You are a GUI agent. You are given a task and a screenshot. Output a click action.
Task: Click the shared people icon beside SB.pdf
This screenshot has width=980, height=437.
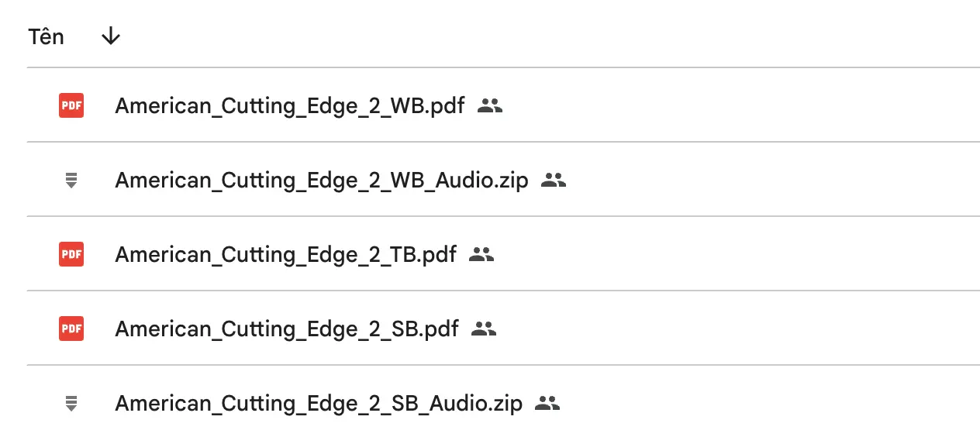coord(484,329)
